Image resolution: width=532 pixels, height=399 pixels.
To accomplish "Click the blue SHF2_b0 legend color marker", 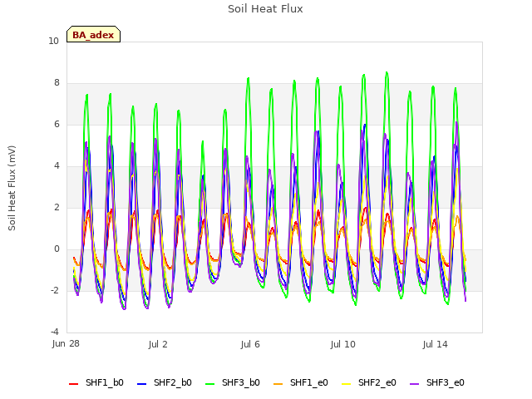I will (x=142, y=384).
